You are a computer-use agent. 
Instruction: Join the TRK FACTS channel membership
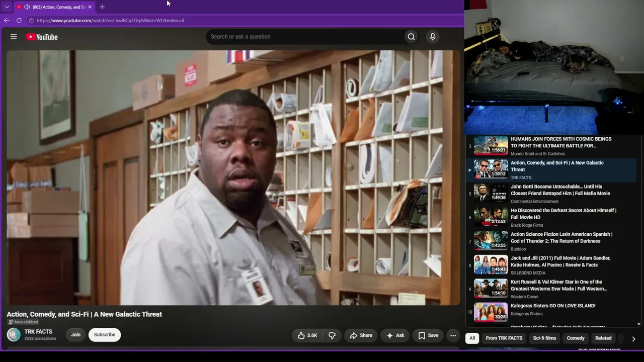click(75, 335)
